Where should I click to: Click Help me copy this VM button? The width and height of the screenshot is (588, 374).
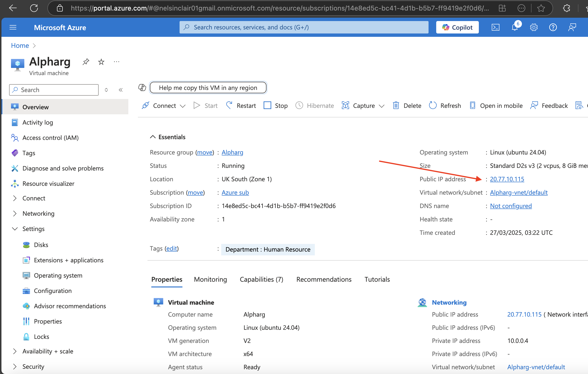tap(208, 88)
